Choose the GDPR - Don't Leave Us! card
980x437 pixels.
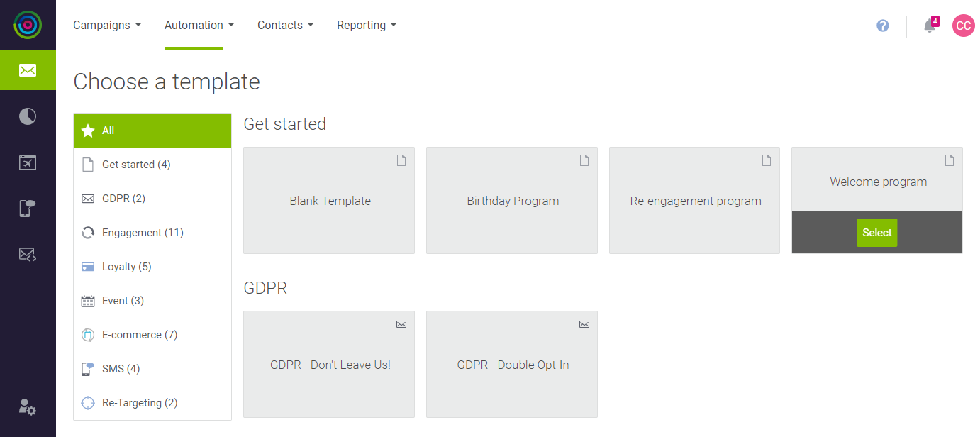[329, 365]
